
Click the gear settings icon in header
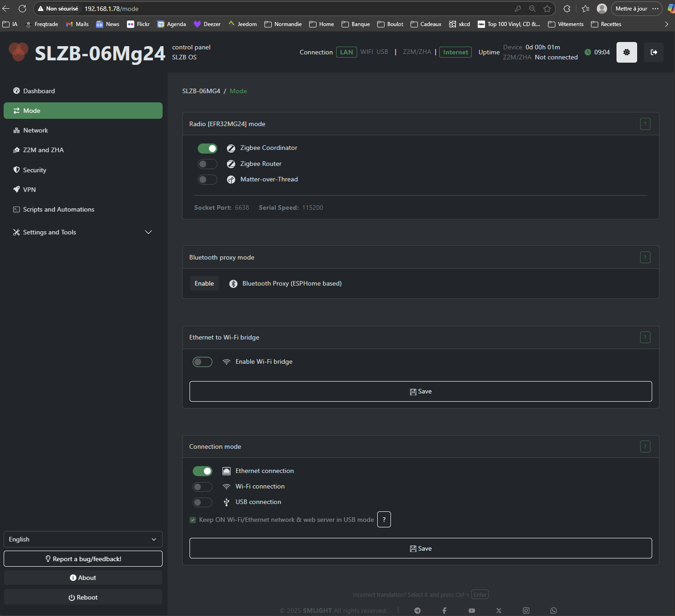[627, 53]
